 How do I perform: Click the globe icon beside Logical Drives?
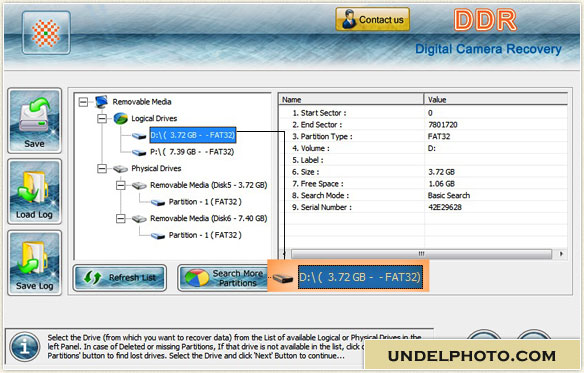[121, 118]
